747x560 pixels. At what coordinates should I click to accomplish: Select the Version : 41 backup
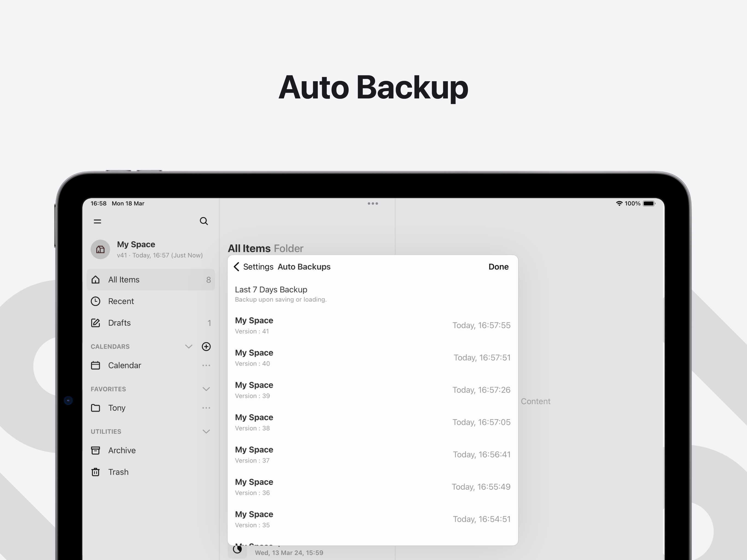(372, 325)
